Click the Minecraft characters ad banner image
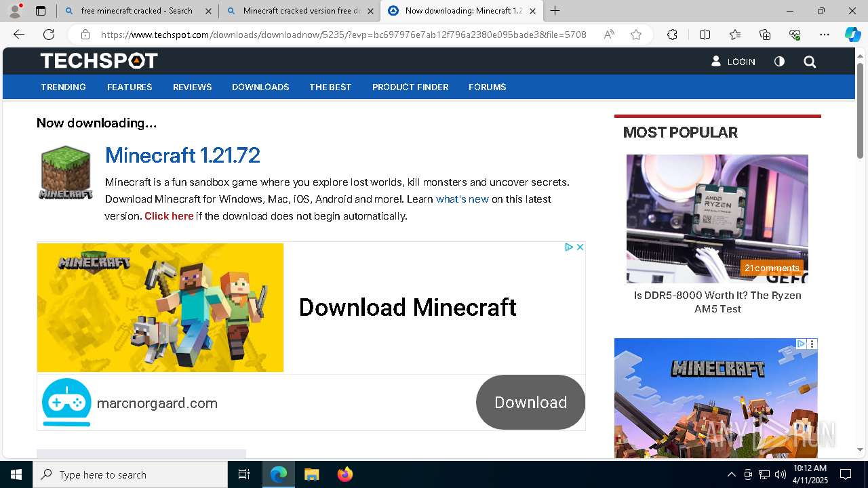The image size is (868, 488). [x=160, y=308]
